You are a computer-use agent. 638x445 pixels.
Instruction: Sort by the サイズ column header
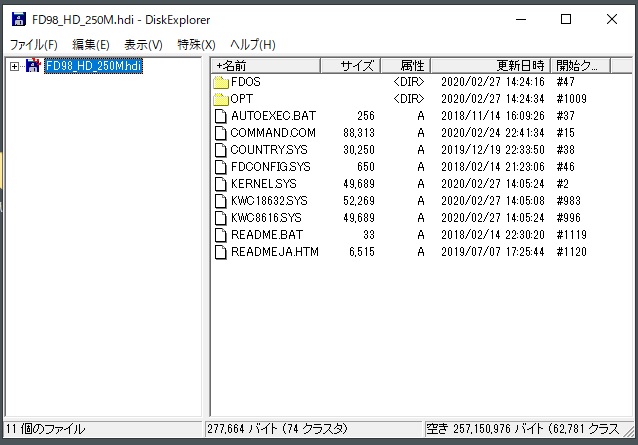(350, 65)
